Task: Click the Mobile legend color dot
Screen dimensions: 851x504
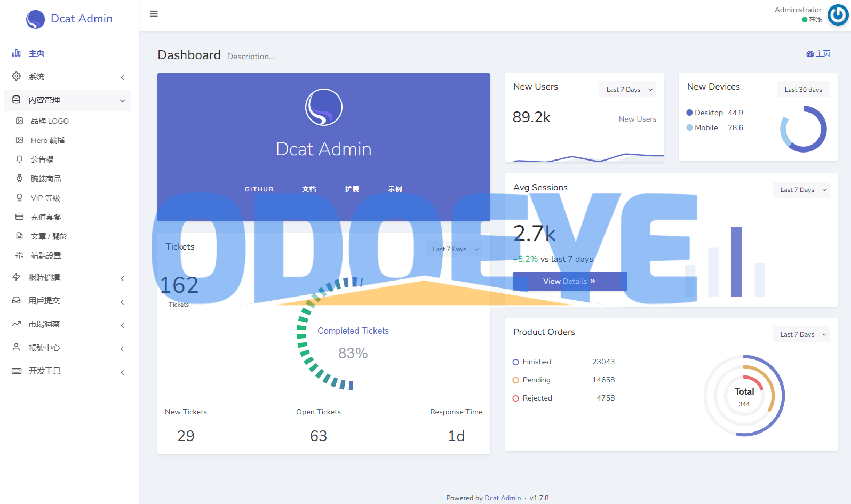Action: pos(689,127)
